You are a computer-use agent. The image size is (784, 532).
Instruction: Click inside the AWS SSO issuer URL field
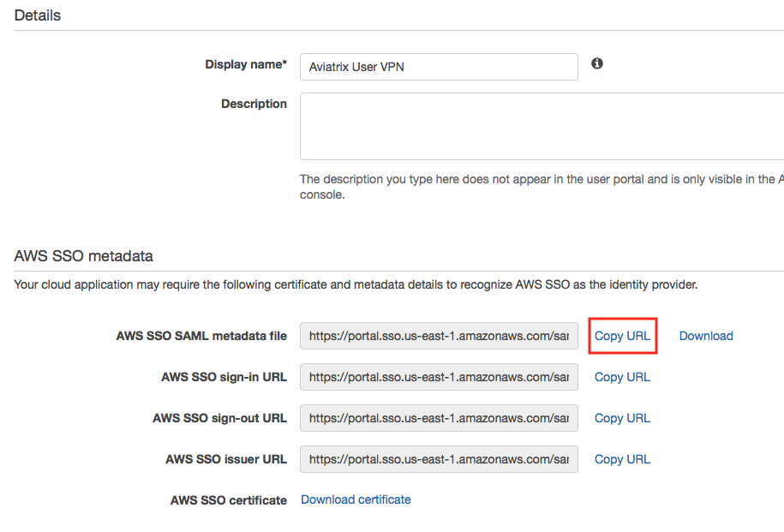tap(438, 458)
